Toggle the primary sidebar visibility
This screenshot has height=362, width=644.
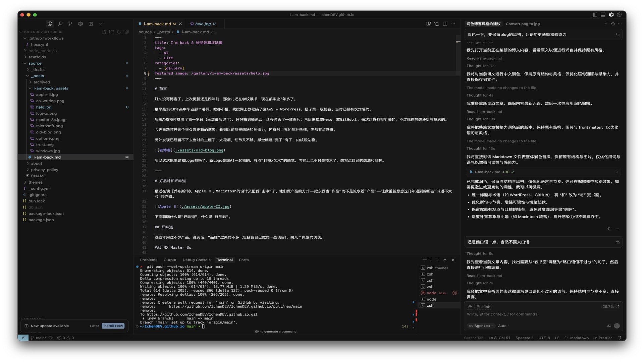[595, 15]
